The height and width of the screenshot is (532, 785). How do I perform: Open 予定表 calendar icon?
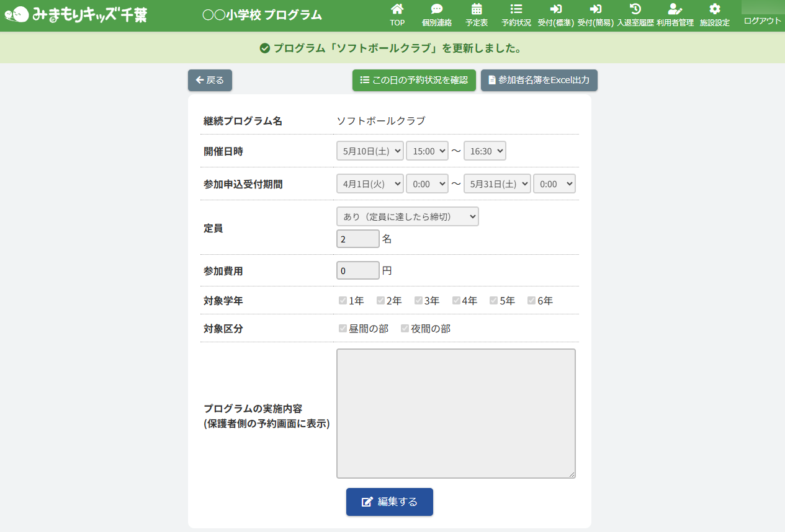tap(476, 9)
